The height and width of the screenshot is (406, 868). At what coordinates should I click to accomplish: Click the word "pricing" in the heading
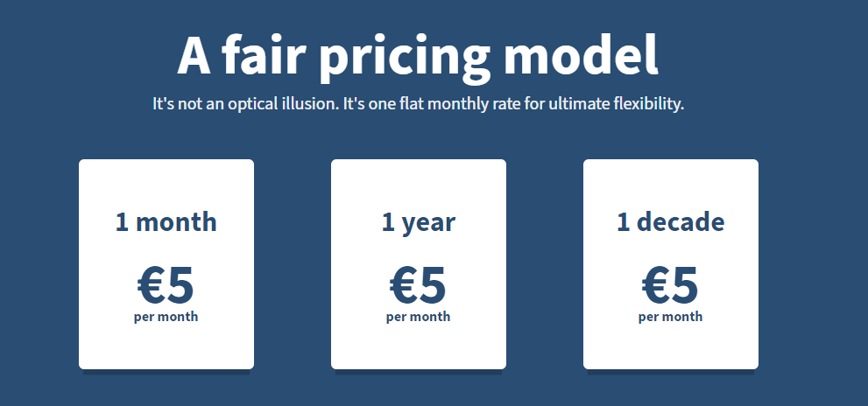click(404, 58)
